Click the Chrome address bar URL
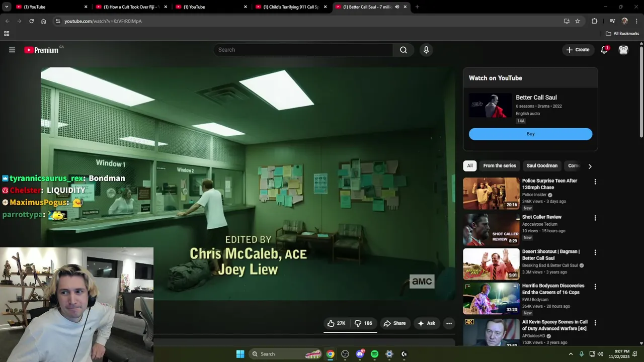The image size is (644, 362). click(x=103, y=21)
